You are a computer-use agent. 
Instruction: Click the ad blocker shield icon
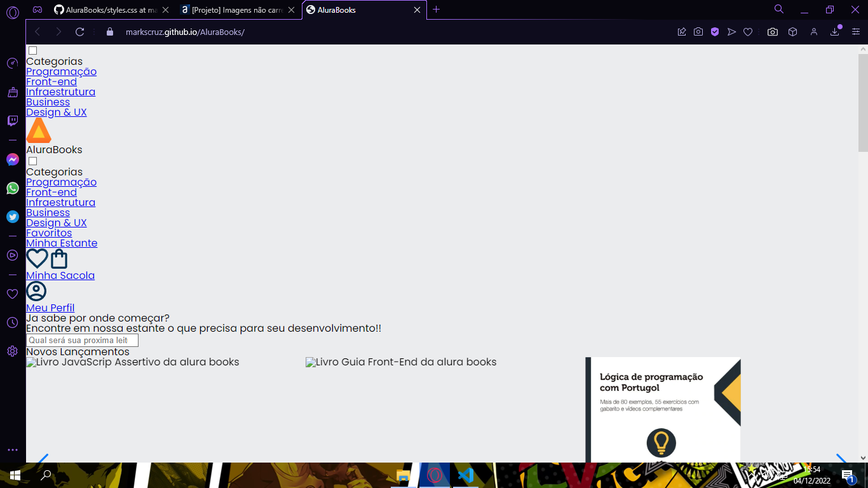[x=715, y=32]
